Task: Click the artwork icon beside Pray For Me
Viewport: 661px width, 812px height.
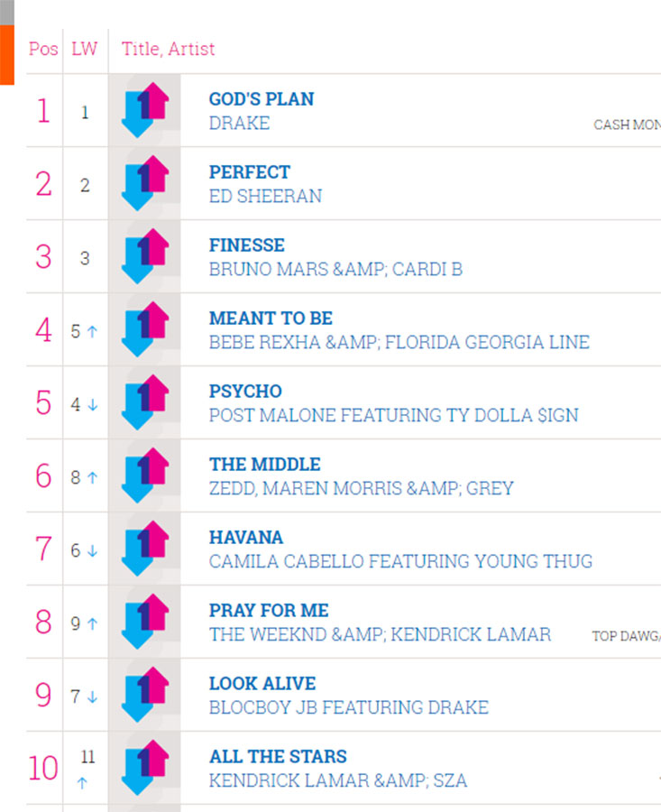Action: [145, 621]
